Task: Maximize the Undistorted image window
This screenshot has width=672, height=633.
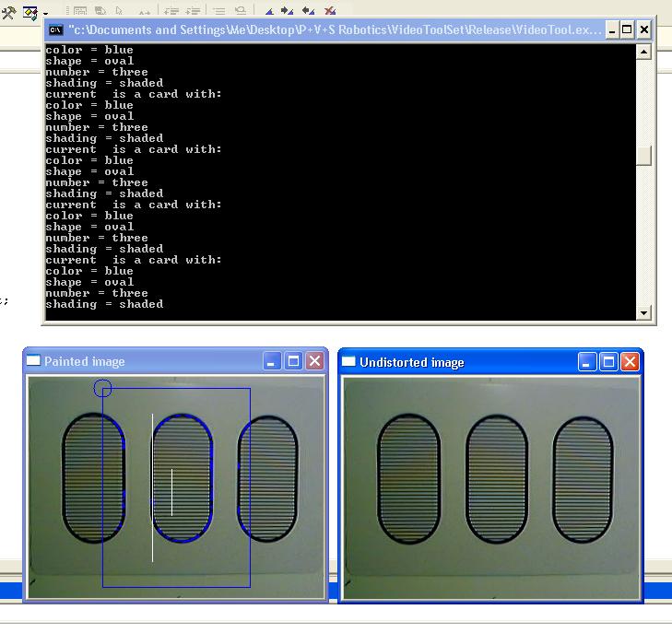Action: click(608, 362)
